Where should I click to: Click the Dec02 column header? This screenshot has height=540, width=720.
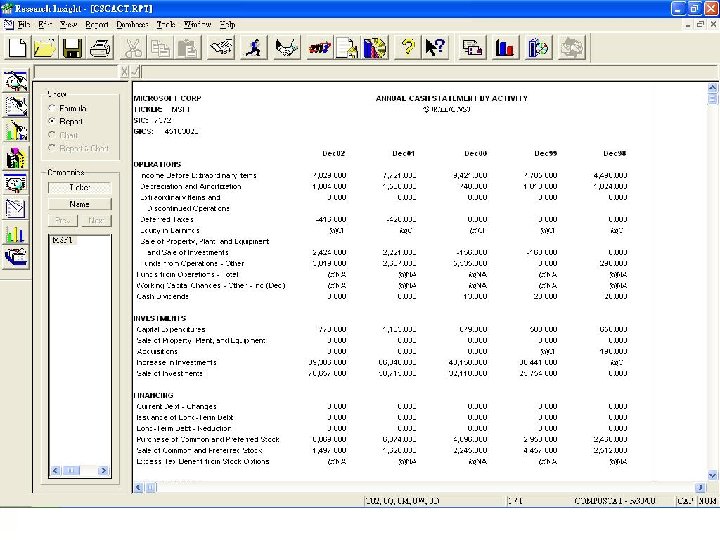coord(333,153)
